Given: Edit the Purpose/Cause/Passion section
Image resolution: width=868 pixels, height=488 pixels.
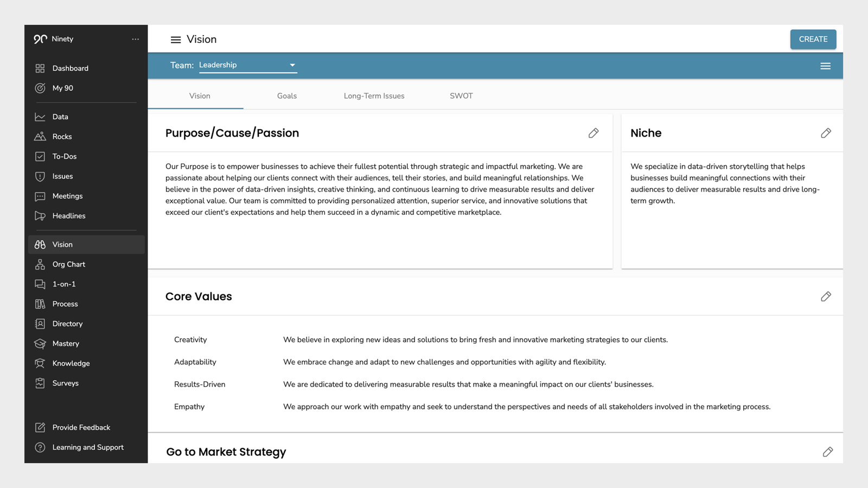Looking at the screenshot, I should click(593, 133).
